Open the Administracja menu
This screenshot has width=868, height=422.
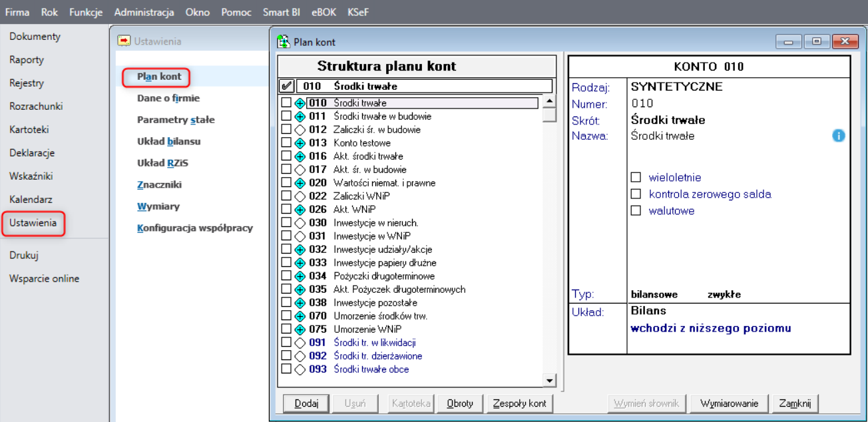pos(144,12)
